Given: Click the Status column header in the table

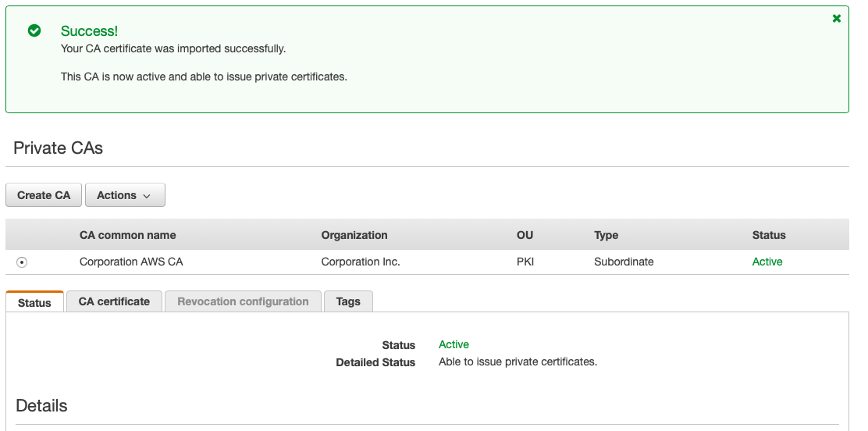Looking at the screenshot, I should (769, 235).
